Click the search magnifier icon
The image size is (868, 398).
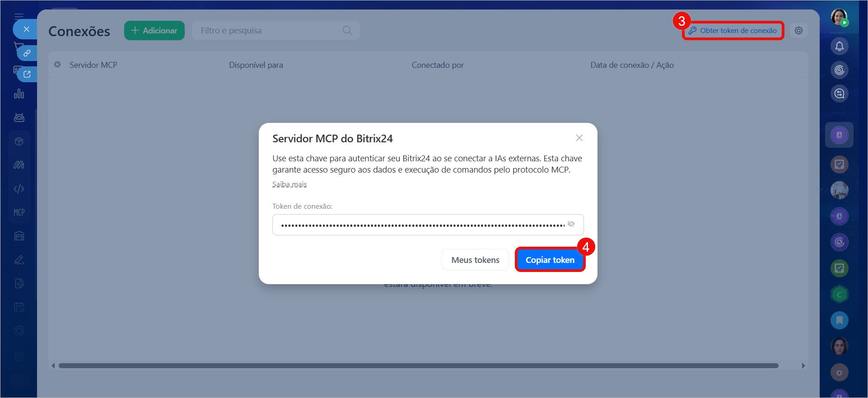tap(347, 31)
